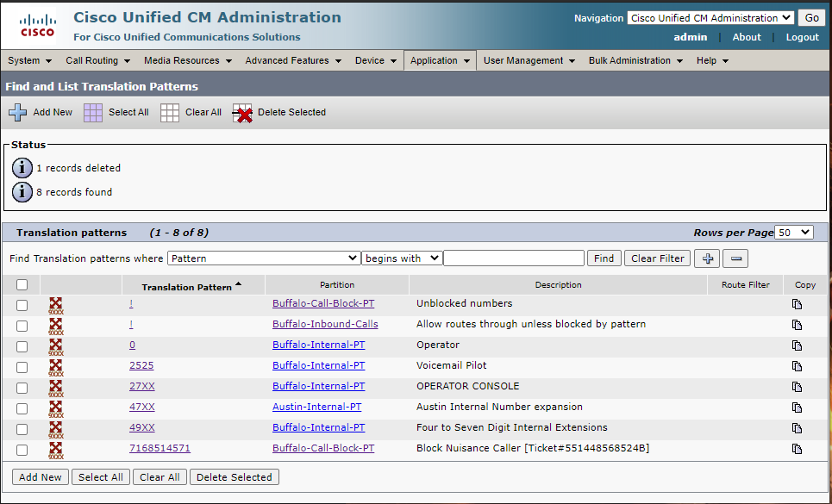Open the Austin-Internal-PT partition link
This screenshot has height=504, width=832.
(316, 407)
